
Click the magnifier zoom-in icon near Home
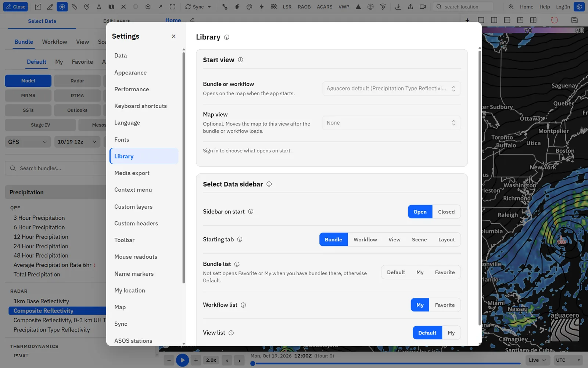click(511, 7)
